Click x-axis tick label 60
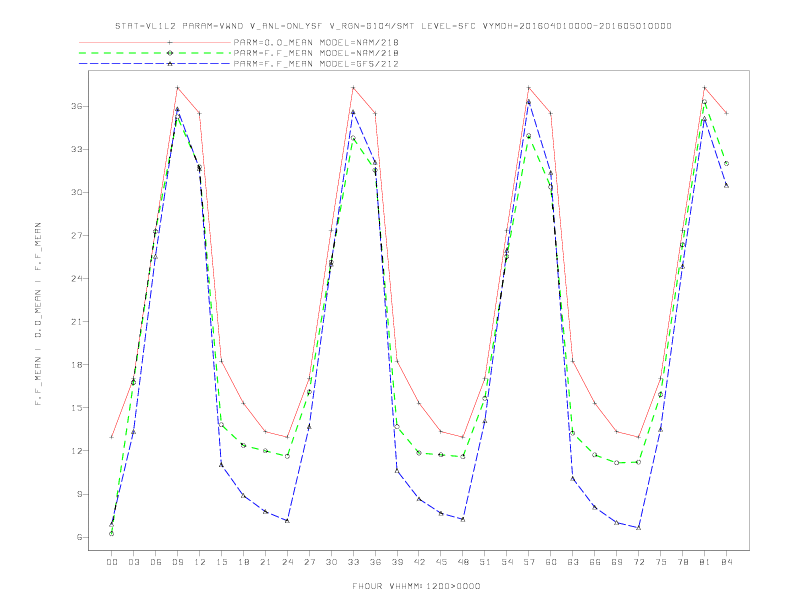 coord(551,562)
